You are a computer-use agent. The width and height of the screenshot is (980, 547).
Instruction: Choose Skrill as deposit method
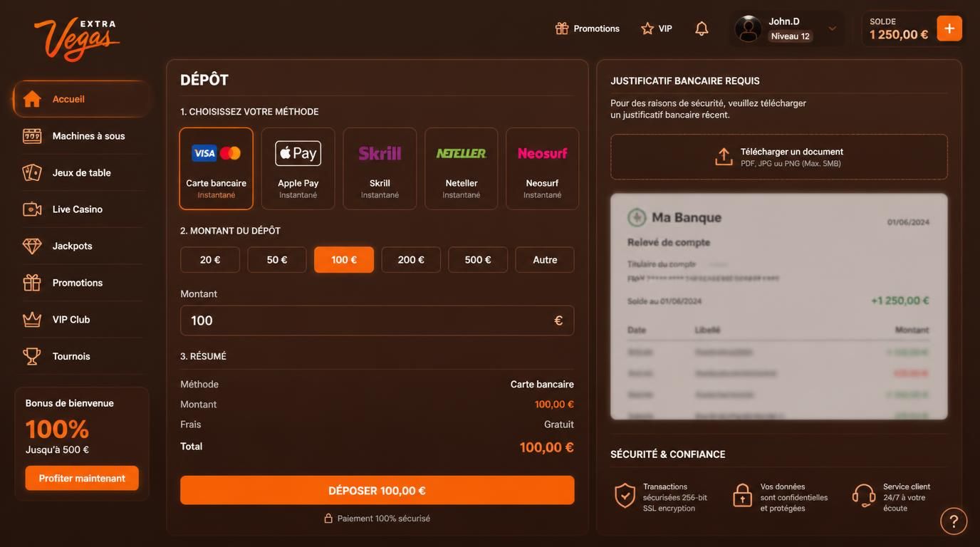click(x=380, y=169)
